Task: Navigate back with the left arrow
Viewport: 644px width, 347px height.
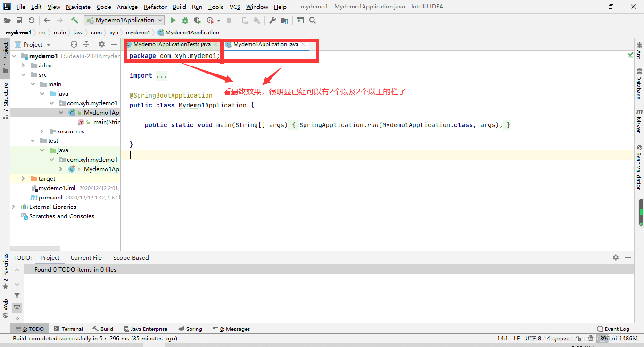Action: [47, 20]
